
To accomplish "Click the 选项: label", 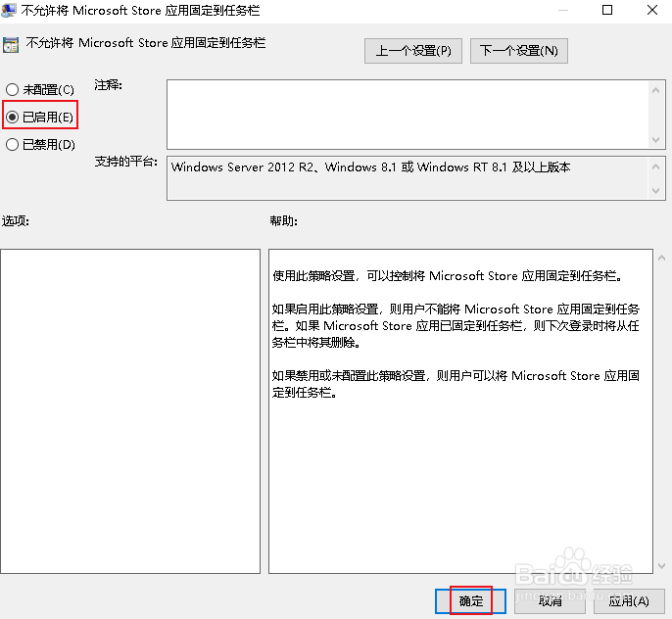I will tap(16, 221).
